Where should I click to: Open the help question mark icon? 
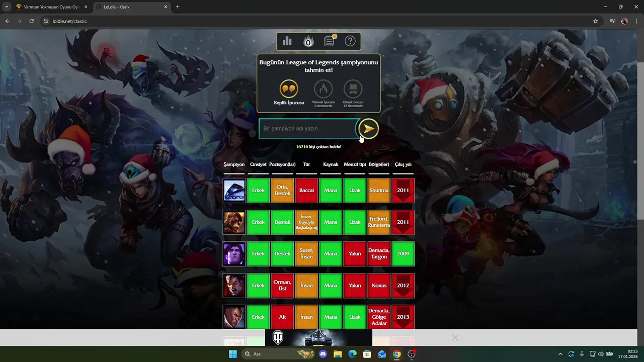click(350, 41)
